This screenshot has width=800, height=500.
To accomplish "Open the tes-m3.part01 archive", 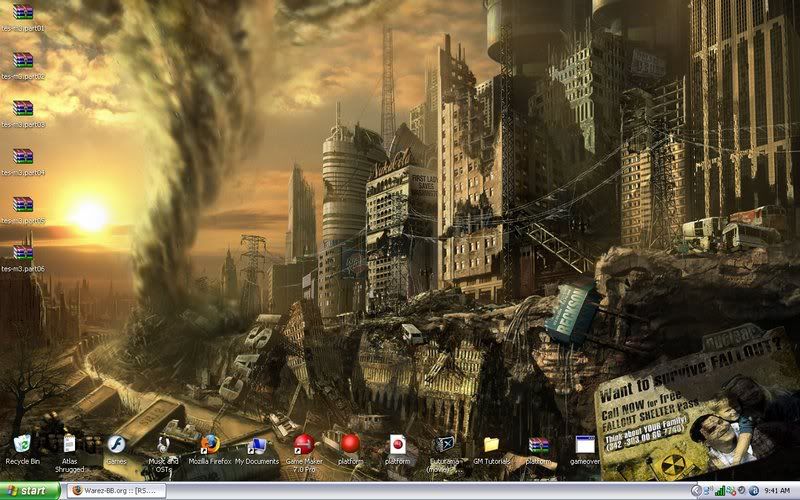I will click(x=23, y=13).
